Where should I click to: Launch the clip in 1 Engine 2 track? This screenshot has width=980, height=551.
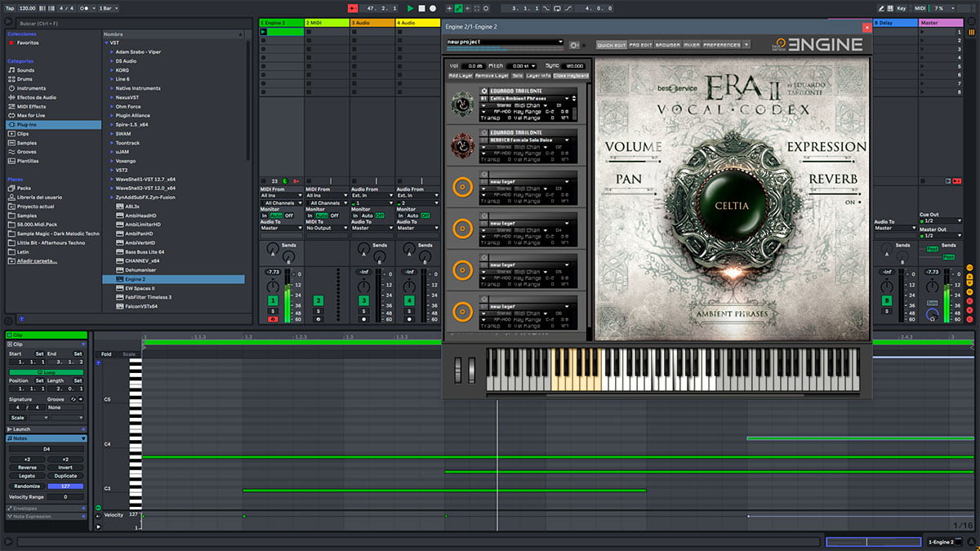(264, 33)
